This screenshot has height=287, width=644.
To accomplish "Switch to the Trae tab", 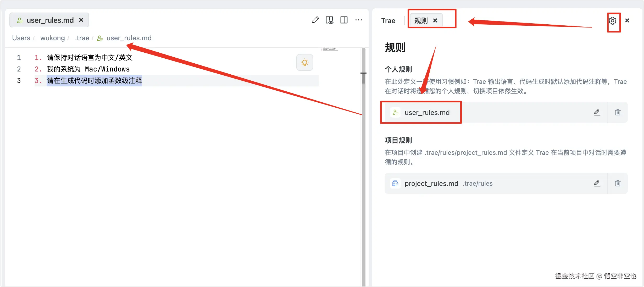I will point(388,21).
